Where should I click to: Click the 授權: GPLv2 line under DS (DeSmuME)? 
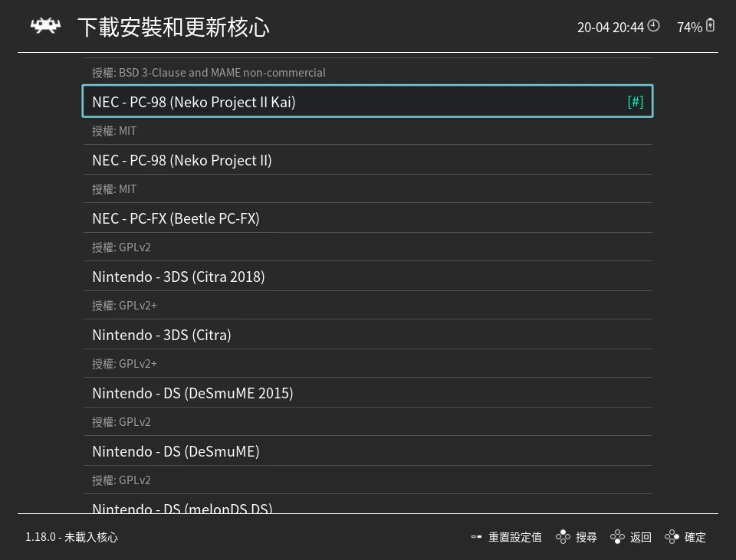[121, 480]
